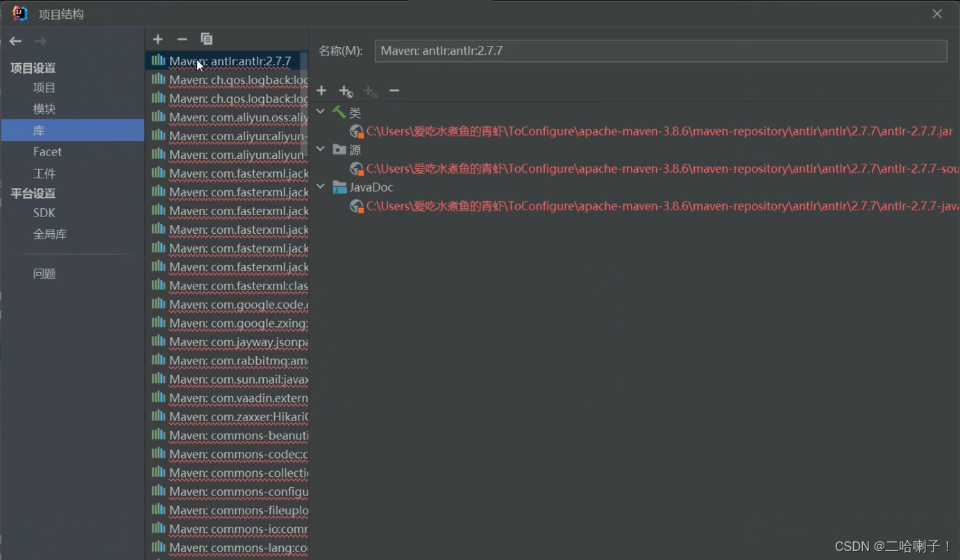Image resolution: width=960 pixels, height=560 pixels.
Task: Click the JavaDoc category label
Action: tap(371, 187)
